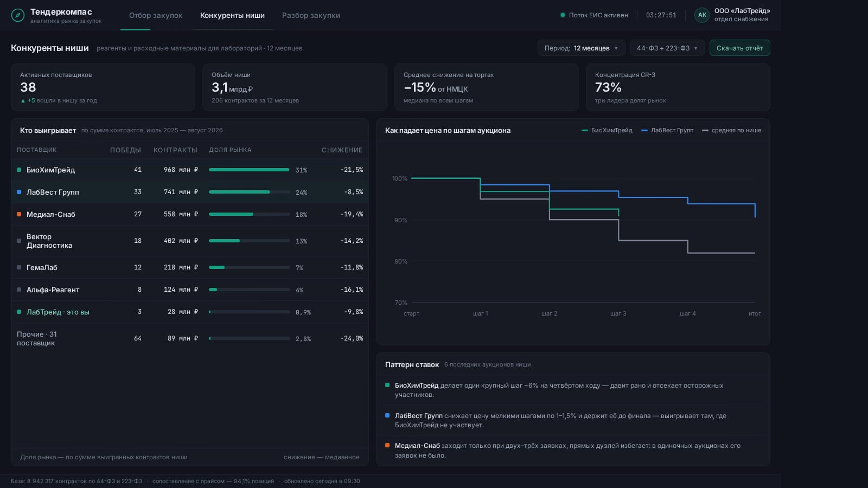Select the ГемаЛаб supplier row

[x=190, y=267]
